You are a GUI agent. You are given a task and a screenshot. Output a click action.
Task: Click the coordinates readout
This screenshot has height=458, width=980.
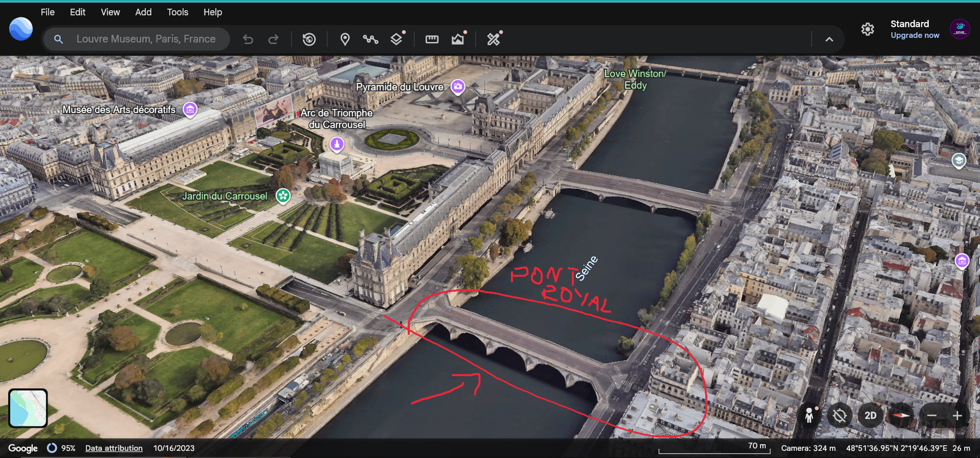click(x=897, y=448)
